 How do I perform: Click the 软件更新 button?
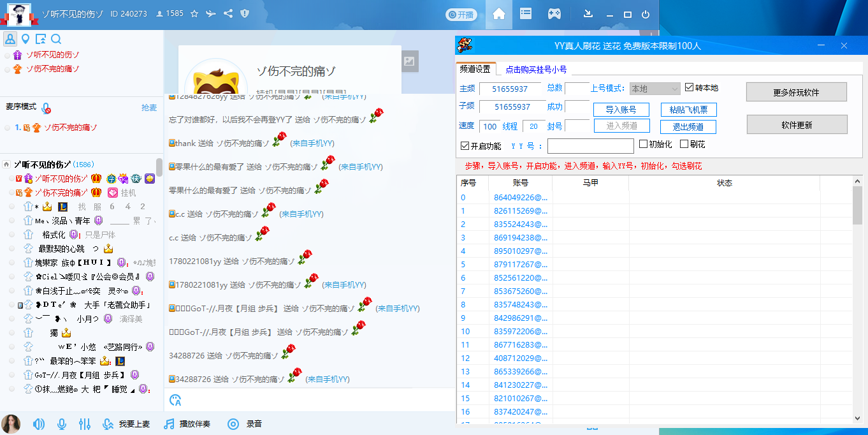pyautogui.click(x=797, y=124)
